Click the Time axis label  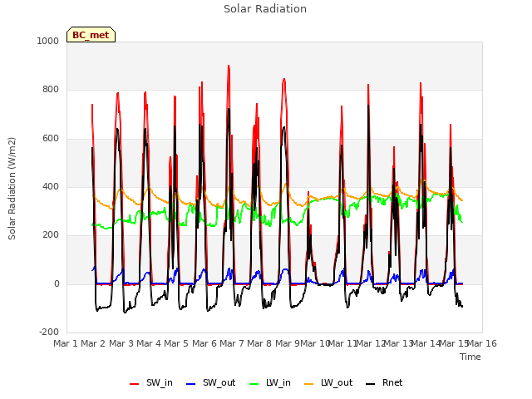[470, 357]
